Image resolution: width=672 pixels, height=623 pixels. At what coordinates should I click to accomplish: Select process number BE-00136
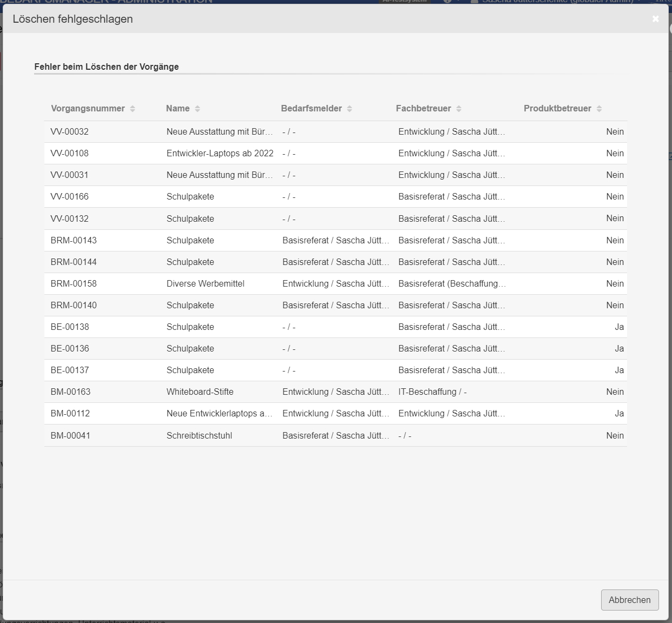click(70, 349)
